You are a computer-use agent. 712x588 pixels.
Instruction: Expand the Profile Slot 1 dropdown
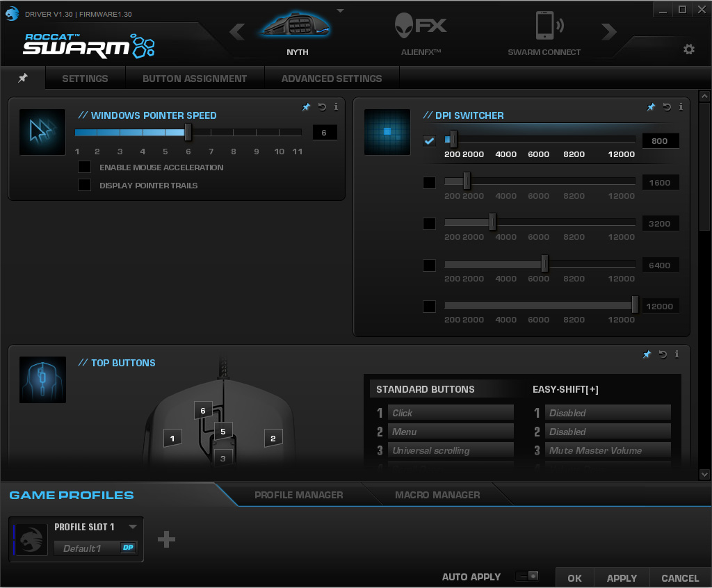pyautogui.click(x=133, y=527)
